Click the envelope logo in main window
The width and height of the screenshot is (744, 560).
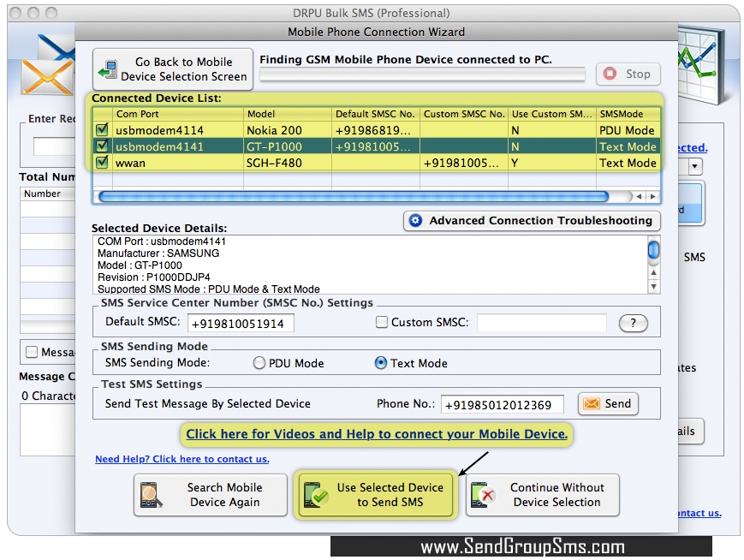pos(47,67)
